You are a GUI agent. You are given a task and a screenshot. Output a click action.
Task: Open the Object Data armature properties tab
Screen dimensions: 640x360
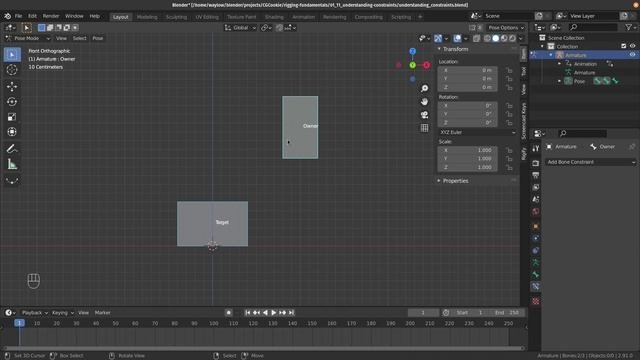pyautogui.click(x=536, y=262)
